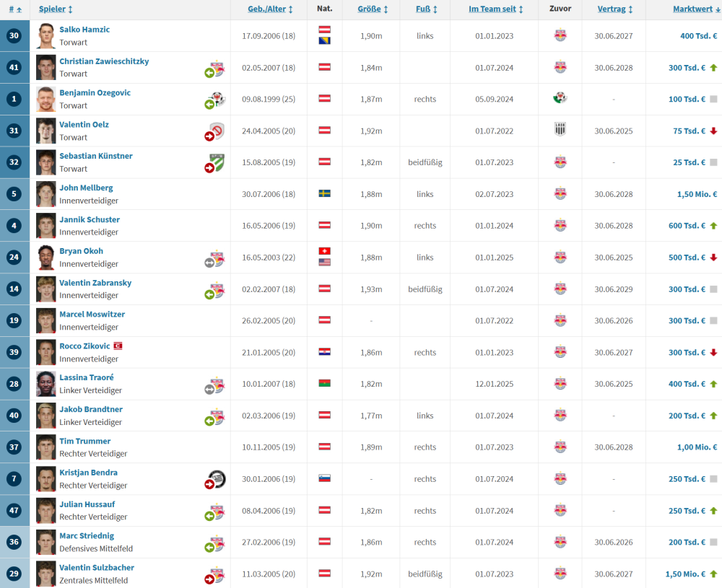This screenshot has height=588, width=722.
Task: Click Benjamin Ozegovic's previous club crest in Zuvor column
Action: [560, 99]
